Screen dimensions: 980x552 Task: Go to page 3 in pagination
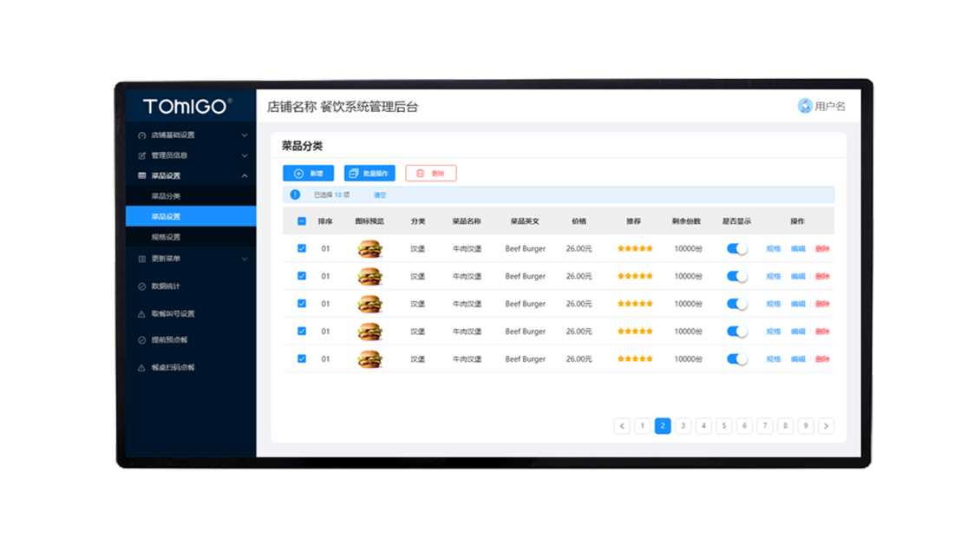click(683, 426)
